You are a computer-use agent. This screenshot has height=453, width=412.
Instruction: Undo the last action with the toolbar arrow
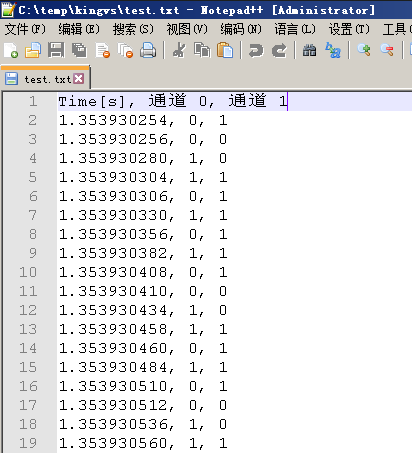pos(256,50)
